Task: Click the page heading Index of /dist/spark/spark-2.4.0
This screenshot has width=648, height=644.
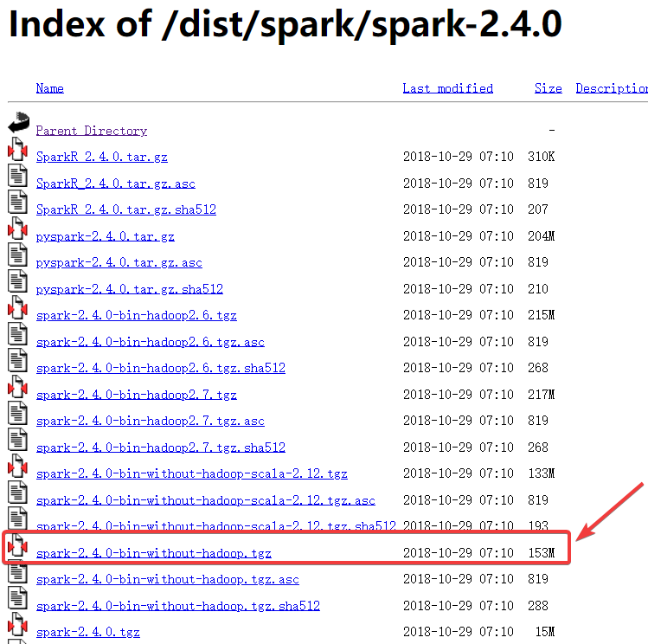Action: [286, 24]
